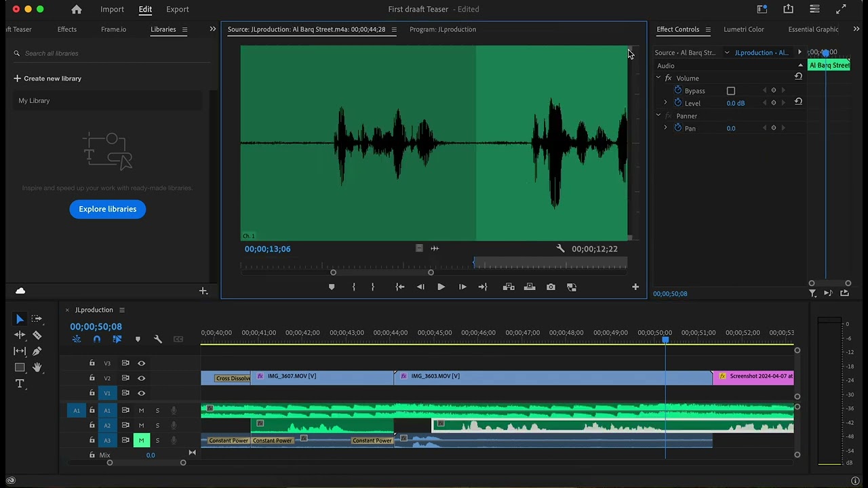Mark Out point in Source monitor
This screenshot has width=868, height=488.
pos(372,287)
